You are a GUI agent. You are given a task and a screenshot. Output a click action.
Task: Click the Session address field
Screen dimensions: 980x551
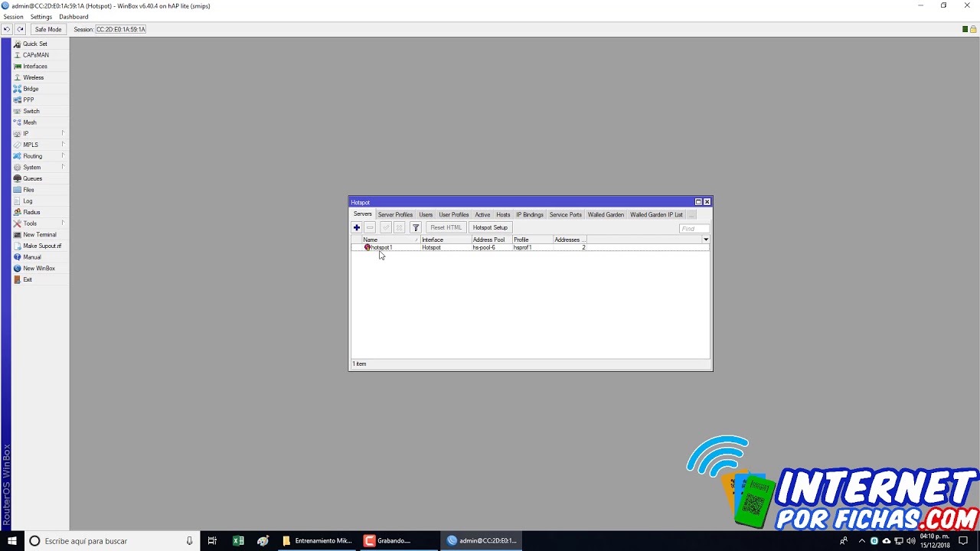pos(121,29)
